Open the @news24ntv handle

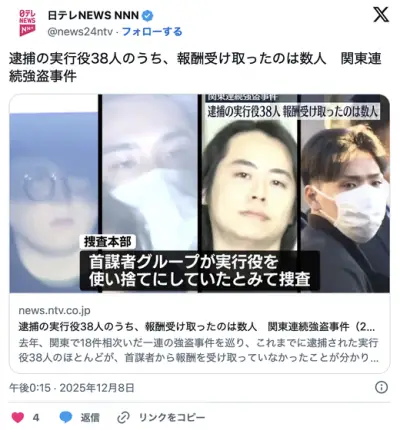pyautogui.click(x=80, y=32)
